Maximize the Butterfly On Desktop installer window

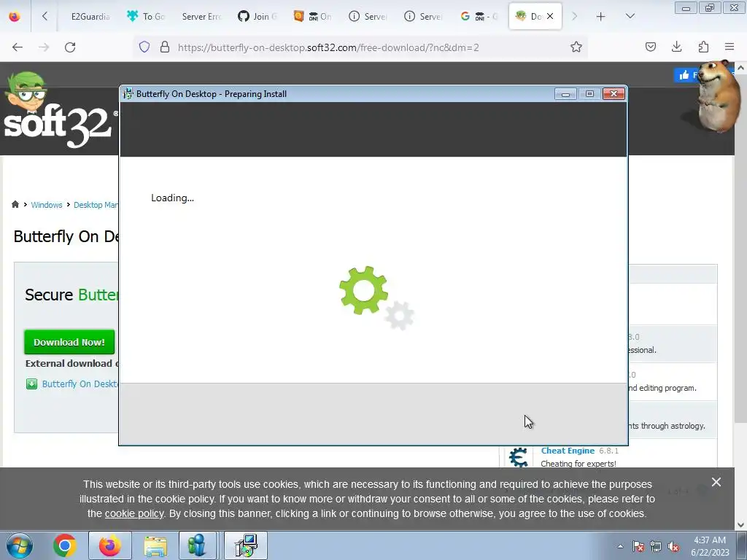point(589,94)
